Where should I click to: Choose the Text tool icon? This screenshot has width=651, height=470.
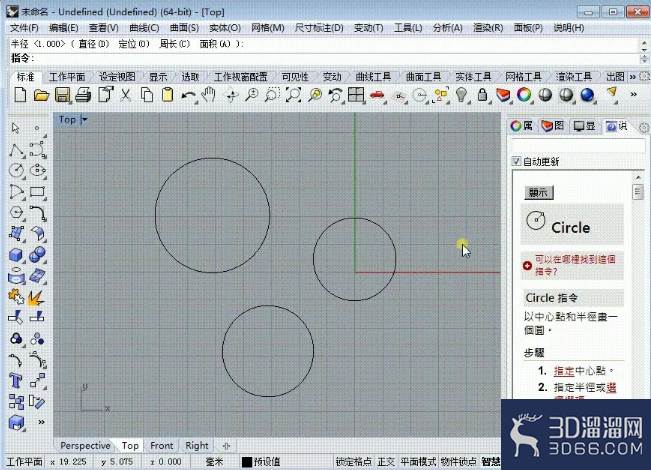[x=16, y=380]
